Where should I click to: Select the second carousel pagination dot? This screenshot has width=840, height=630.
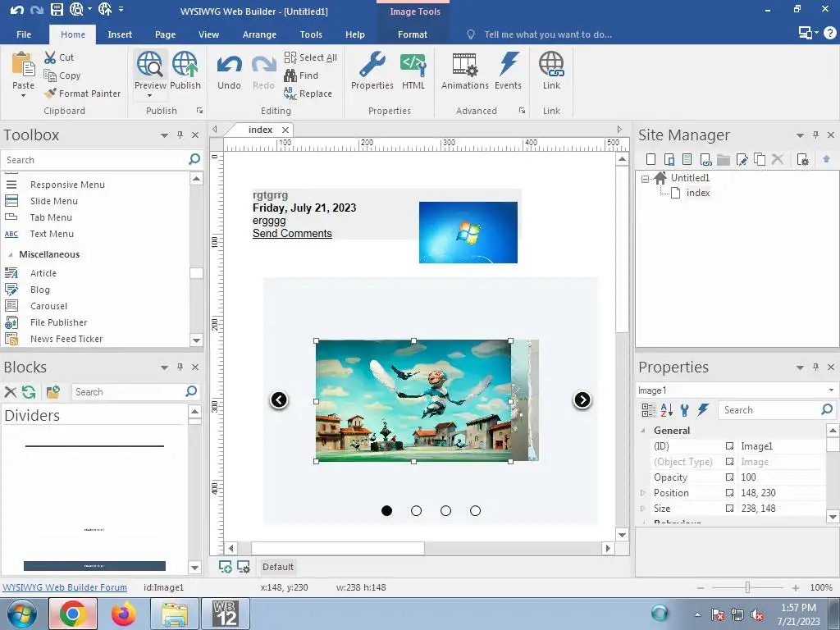(x=416, y=510)
